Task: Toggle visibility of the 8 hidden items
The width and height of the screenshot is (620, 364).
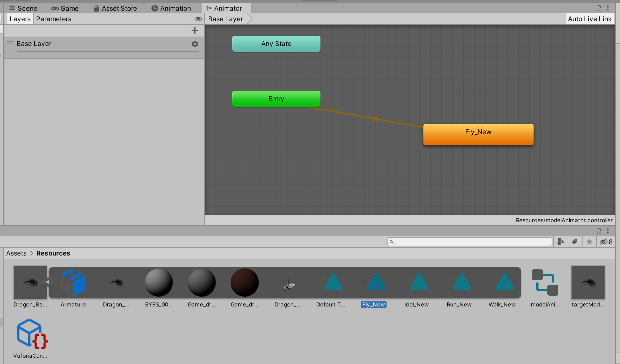Action: click(605, 242)
